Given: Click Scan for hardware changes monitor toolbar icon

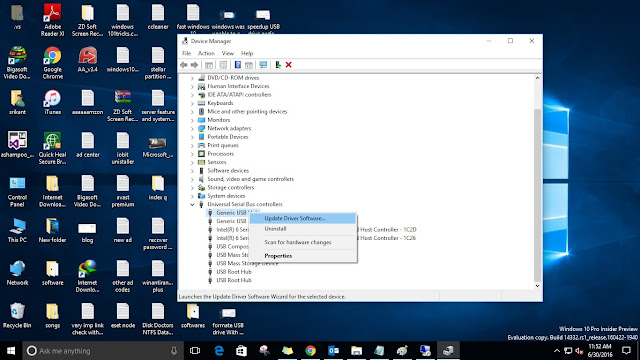Looking at the screenshot, I should click(263, 65).
